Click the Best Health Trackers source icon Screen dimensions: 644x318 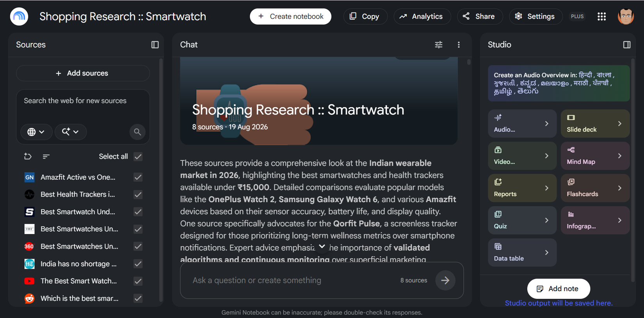[29, 194]
